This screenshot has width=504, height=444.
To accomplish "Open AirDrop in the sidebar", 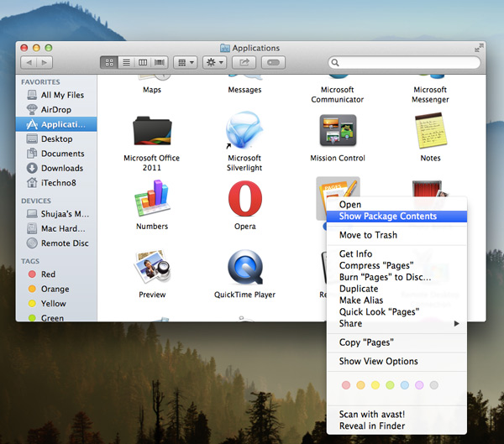I will point(56,110).
